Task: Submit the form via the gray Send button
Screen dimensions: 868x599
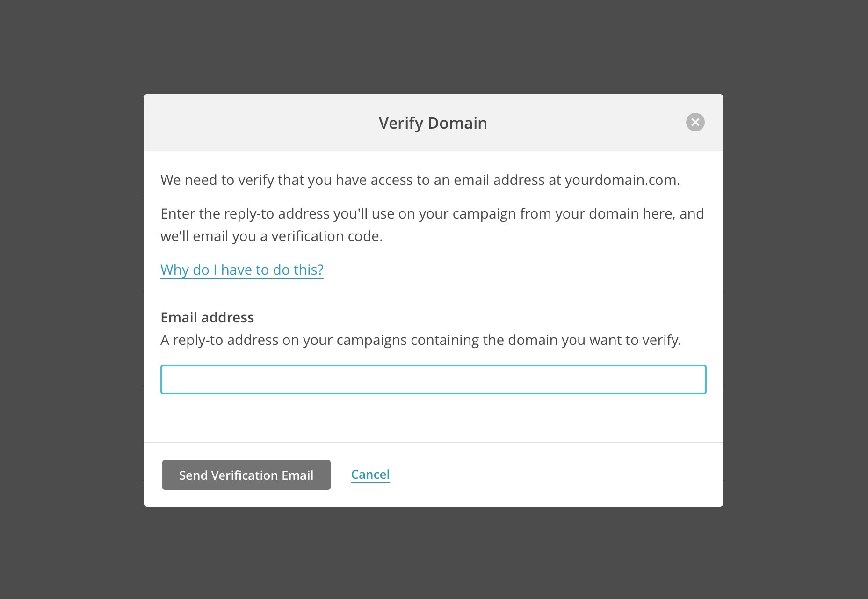Action: coord(246,475)
